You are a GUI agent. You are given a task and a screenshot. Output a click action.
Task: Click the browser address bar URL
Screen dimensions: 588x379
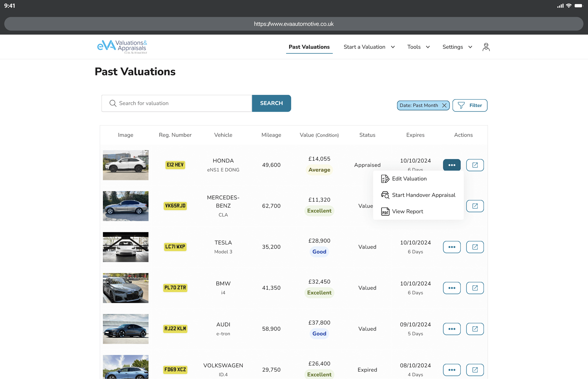pyautogui.click(x=294, y=24)
